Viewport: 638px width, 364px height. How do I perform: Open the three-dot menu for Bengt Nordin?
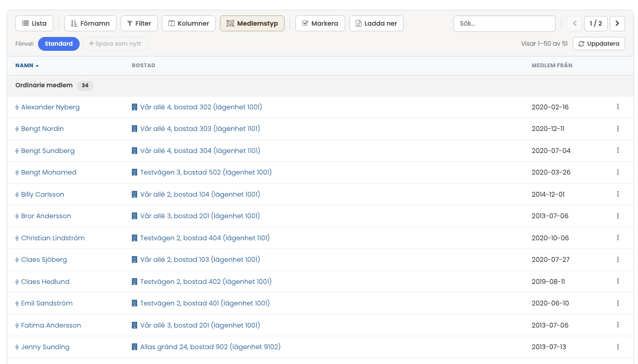pos(618,129)
